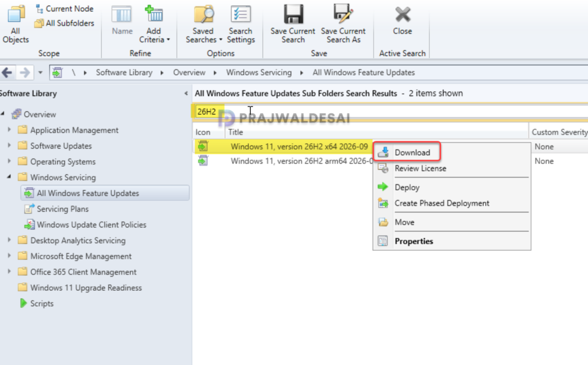The height and width of the screenshot is (365, 588).
Task: Click the breadcrumb root node icon
Action: click(x=57, y=72)
